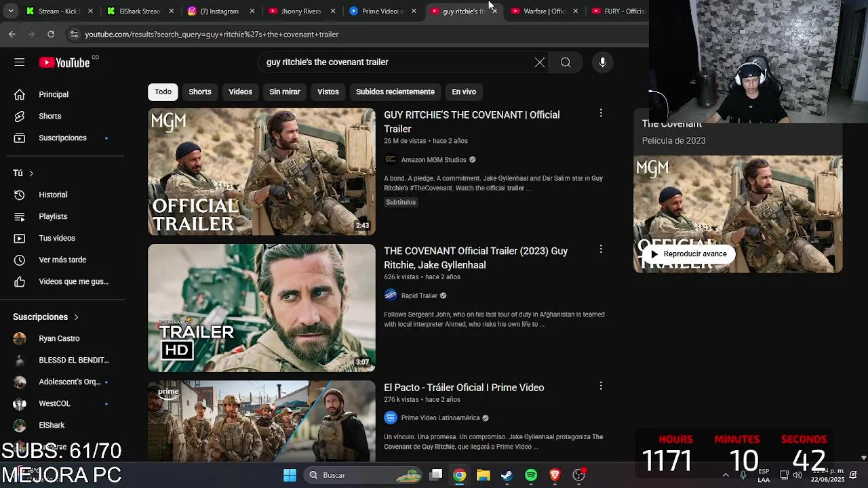Click inside the YouTube search input field
Viewport: 868px width, 488px height.
(397, 62)
